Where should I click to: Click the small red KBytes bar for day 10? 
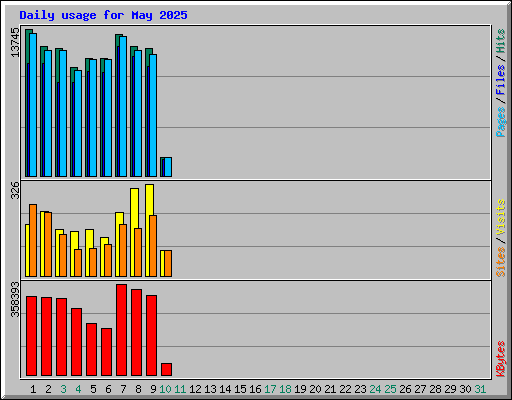(x=166, y=369)
